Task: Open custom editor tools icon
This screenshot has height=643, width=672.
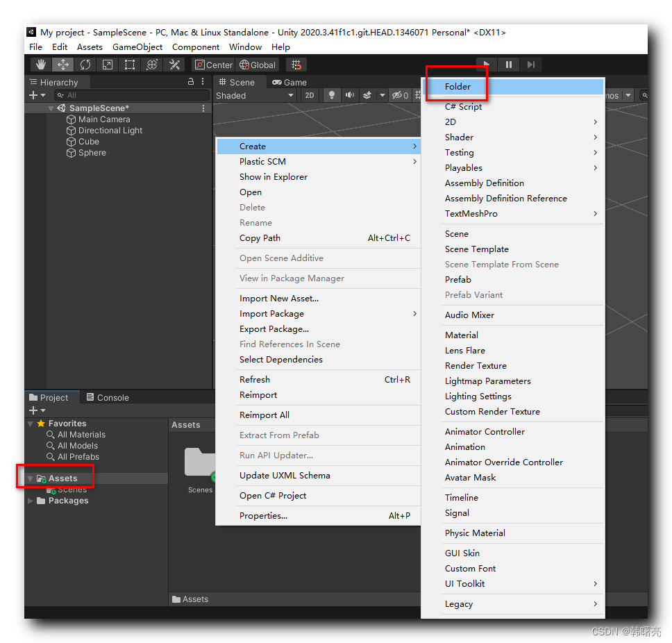Action: click(174, 65)
